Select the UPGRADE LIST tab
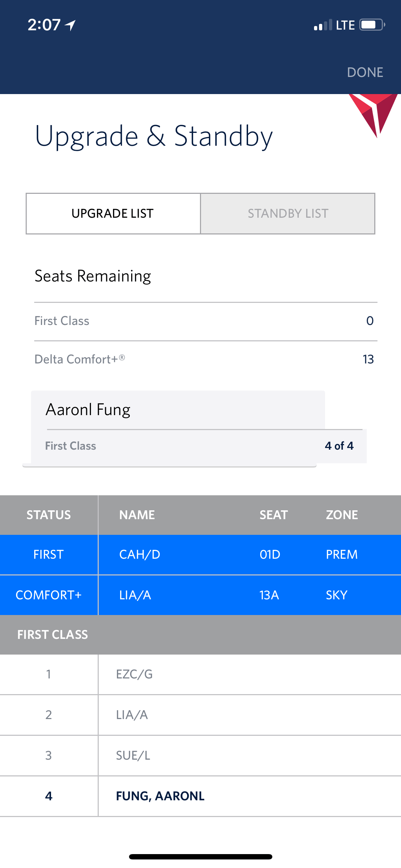 coord(113,213)
